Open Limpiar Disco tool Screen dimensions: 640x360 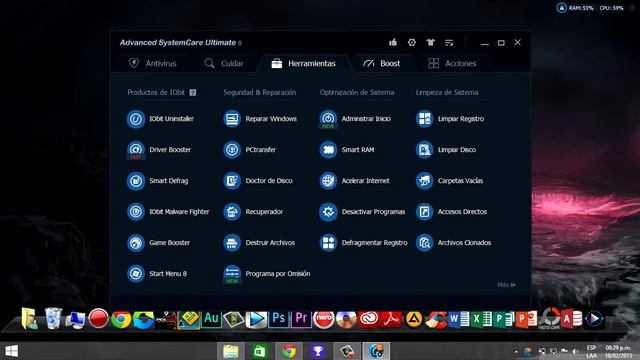(446, 150)
